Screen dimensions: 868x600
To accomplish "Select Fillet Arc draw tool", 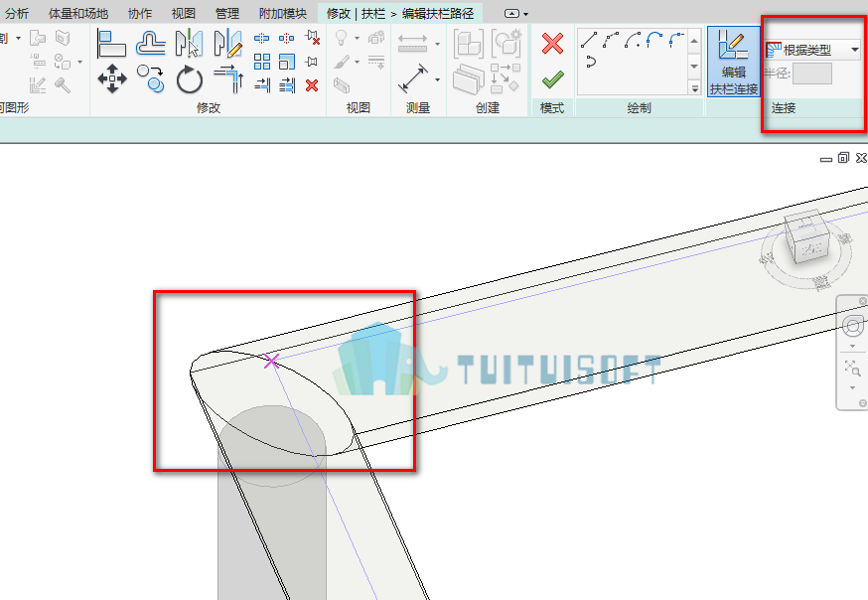I will pos(676,40).
